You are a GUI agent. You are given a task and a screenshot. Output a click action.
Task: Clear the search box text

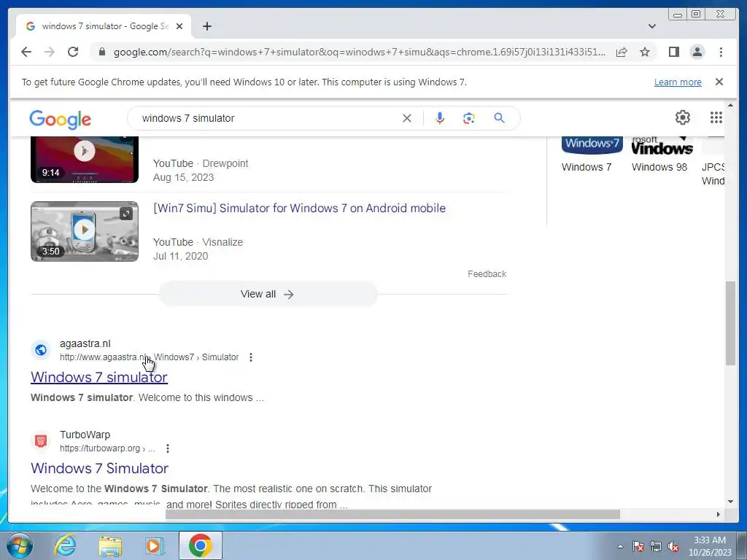pyautogui.click(x=407, y=118)
